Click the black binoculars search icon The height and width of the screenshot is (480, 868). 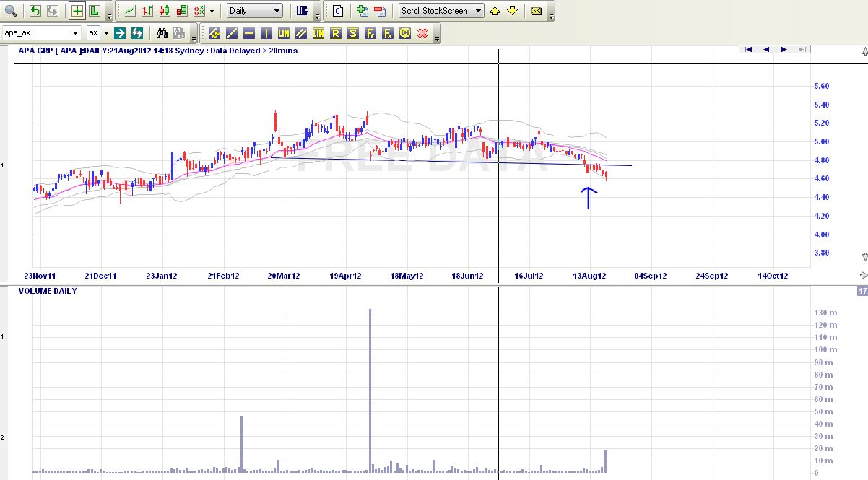[162, 32]
